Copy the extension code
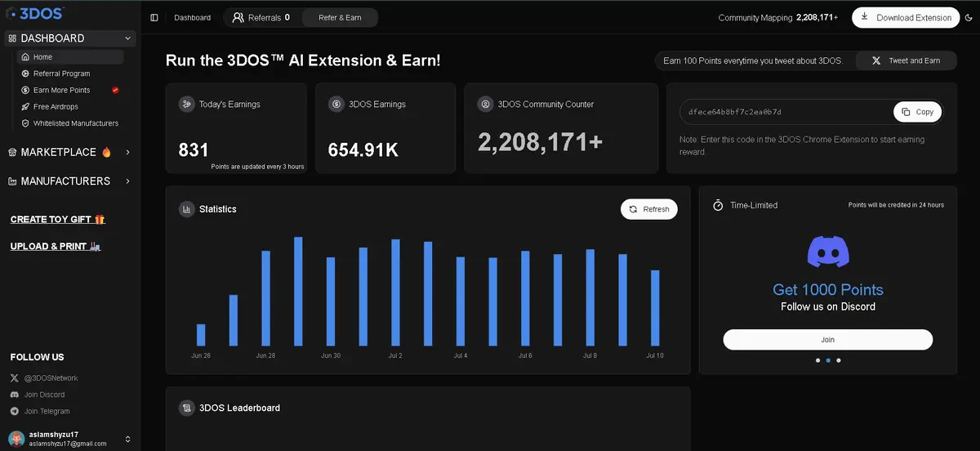 click(918, 112)
